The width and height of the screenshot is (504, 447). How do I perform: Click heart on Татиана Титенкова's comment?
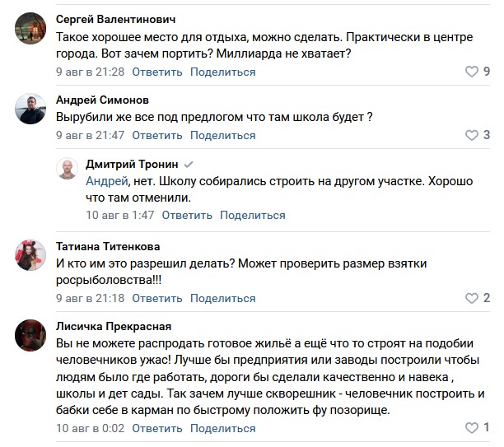(x=472, y=298)
